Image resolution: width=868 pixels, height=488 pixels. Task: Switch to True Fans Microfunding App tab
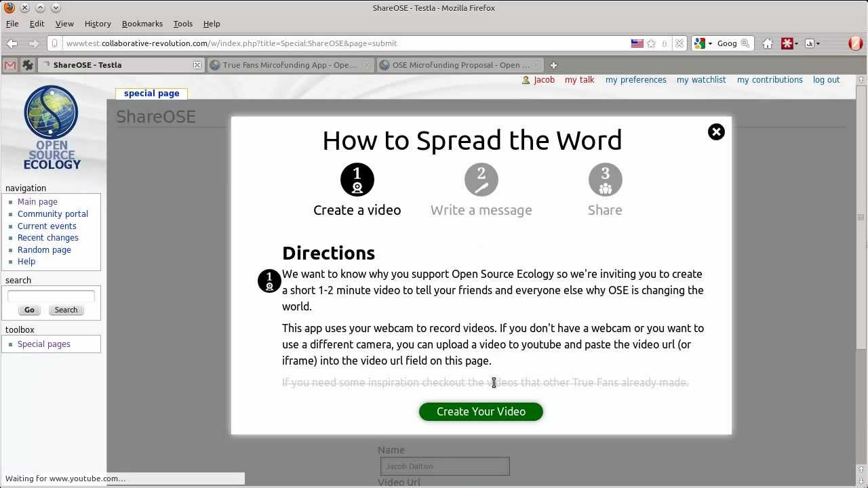[x=290, y=65]
